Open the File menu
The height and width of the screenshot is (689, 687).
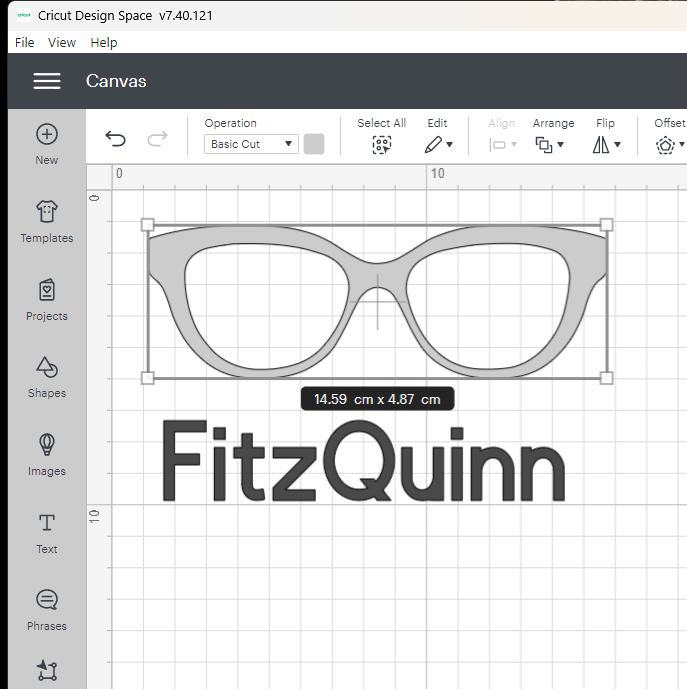coord(25,42)
